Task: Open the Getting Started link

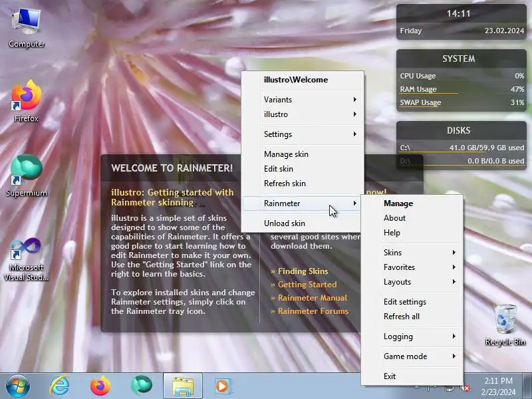Action: point(304,285)
